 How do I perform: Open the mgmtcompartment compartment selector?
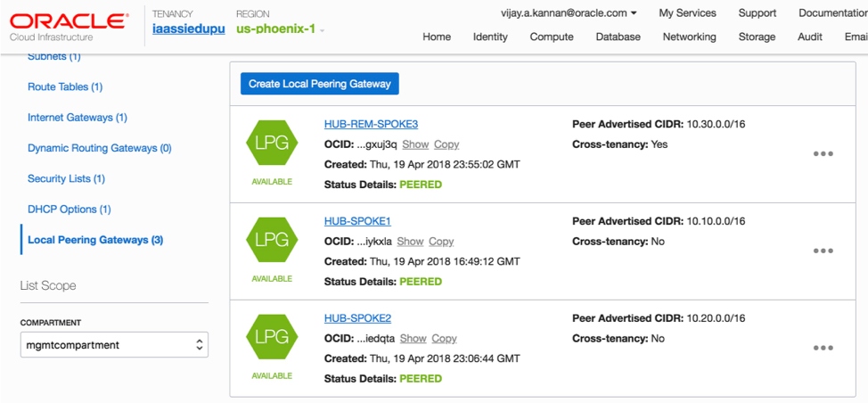pos(114,345)
